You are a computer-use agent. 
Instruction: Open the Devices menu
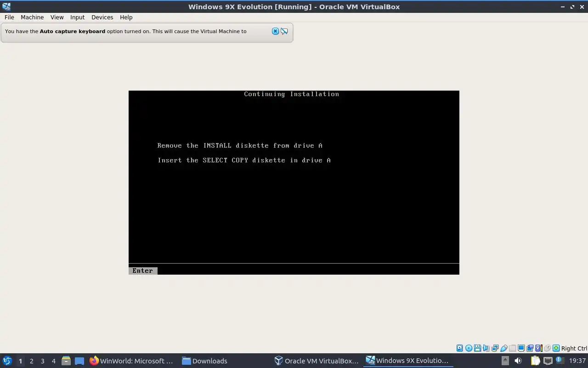point(102,17)
